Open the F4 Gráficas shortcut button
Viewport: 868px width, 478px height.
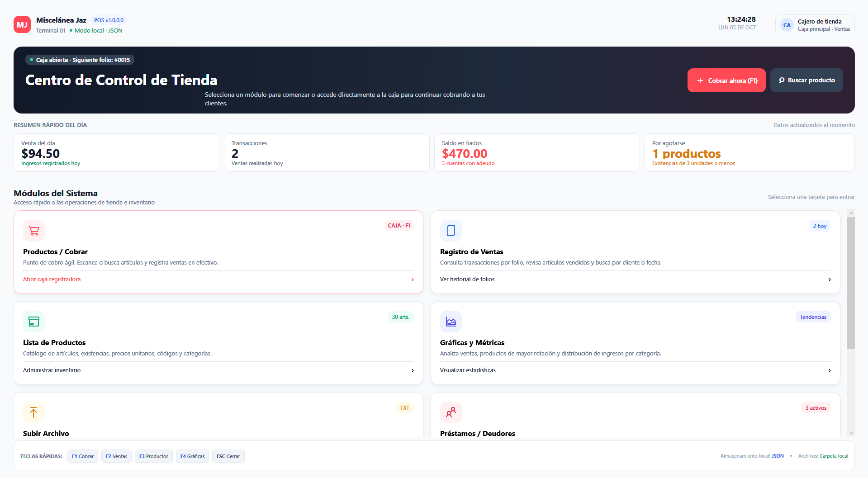[192, 456]
